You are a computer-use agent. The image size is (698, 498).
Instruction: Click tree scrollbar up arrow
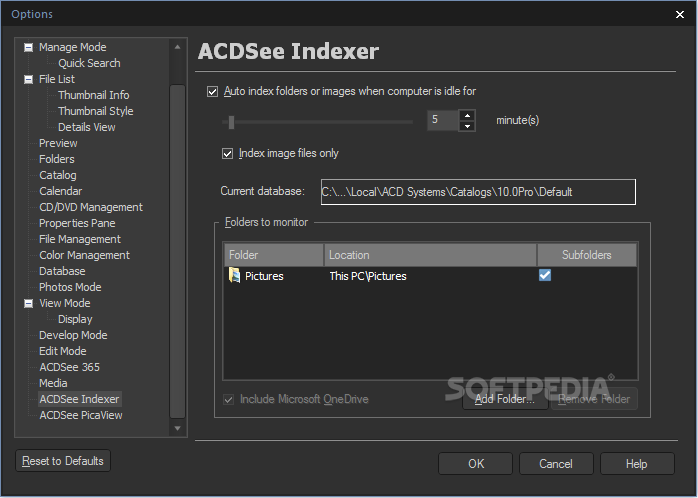click(178, 47)
